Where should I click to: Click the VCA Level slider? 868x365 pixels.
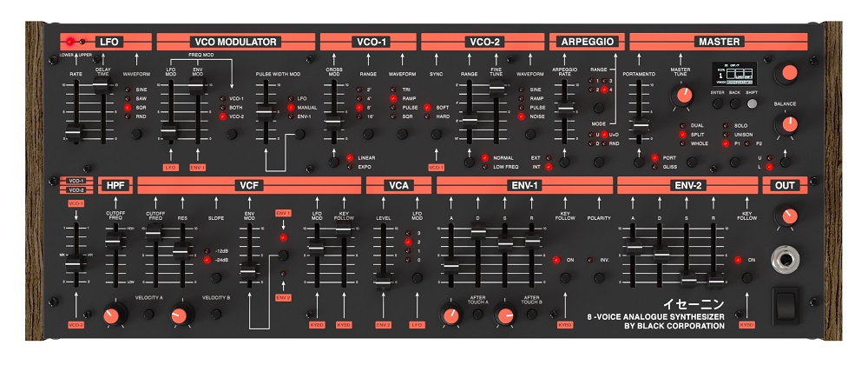coord(383,282)
